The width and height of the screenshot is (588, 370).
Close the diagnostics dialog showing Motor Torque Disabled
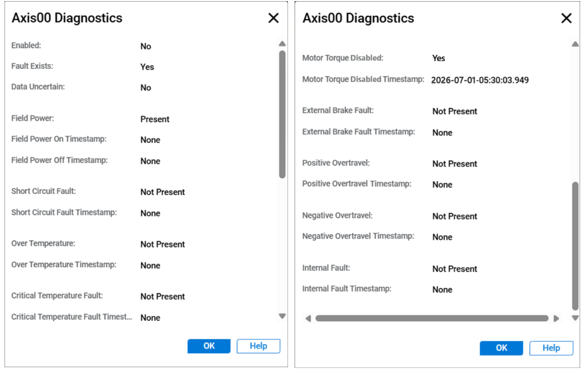566,18
